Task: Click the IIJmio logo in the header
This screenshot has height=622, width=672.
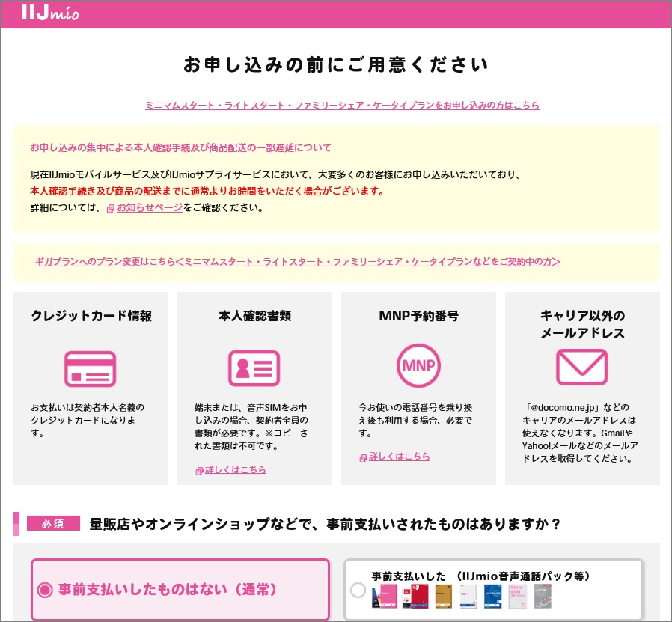Action: (50, 13)
